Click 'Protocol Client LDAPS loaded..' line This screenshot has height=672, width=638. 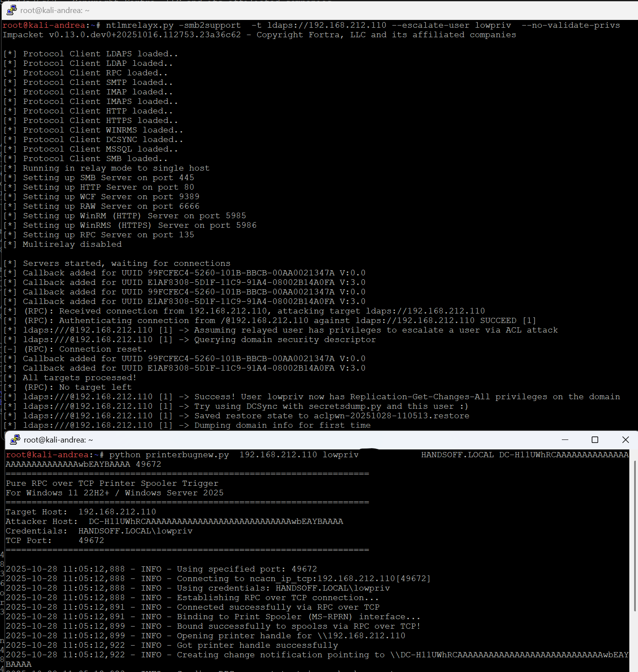coord(90,54)
